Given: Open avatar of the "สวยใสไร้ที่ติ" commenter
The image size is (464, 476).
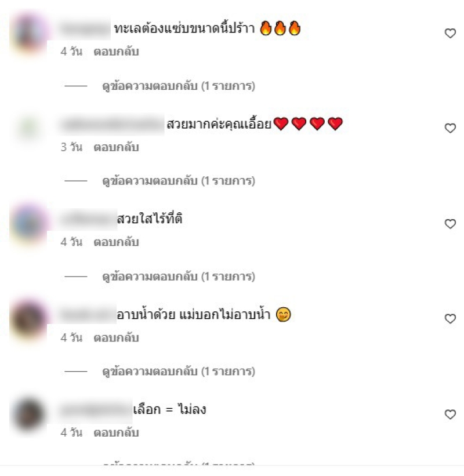Looking at the screenshot, I should pos(30,224).
